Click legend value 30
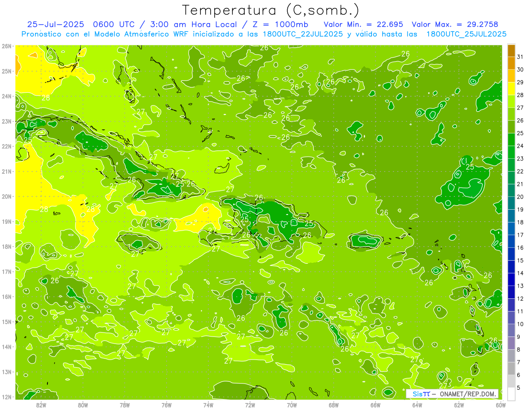The width and height of the screenshot is (532, 411). 520,70
